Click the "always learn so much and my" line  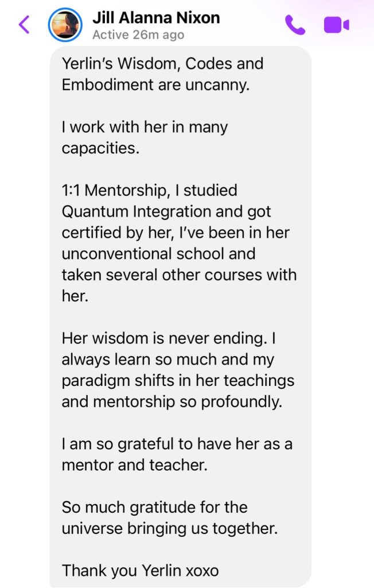pyautogui.click(x=168, y=359)
